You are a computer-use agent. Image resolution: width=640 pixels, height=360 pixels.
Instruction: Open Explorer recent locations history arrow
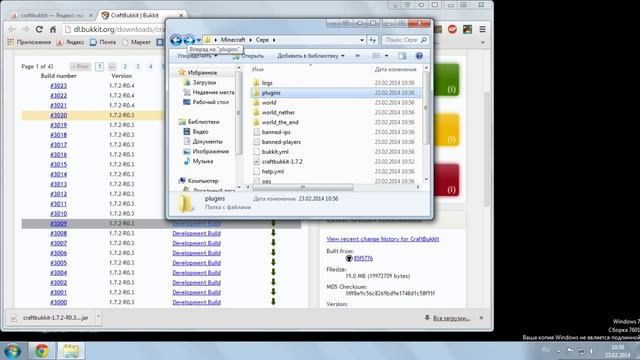[199, 40]
